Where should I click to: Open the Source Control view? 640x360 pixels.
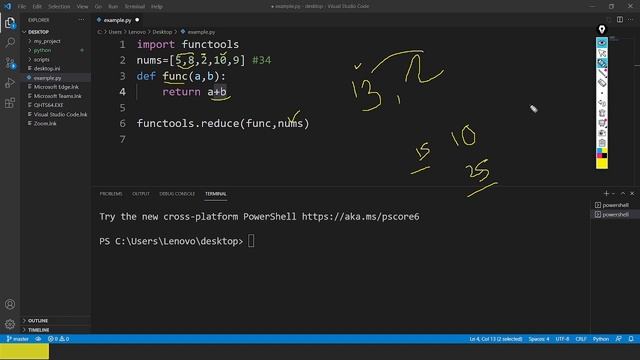[x=10, y=62]
